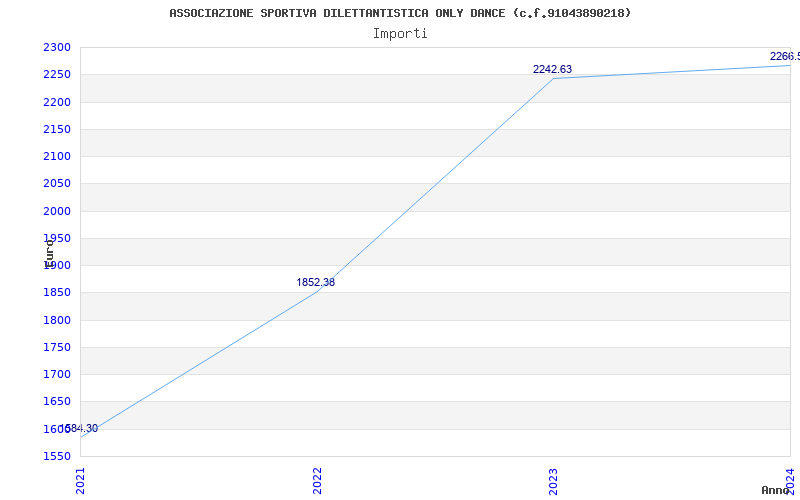The height and width of the screenshot is (500, 800).
Task: Click the 2023 x-axis label
Action: point(554,481)
